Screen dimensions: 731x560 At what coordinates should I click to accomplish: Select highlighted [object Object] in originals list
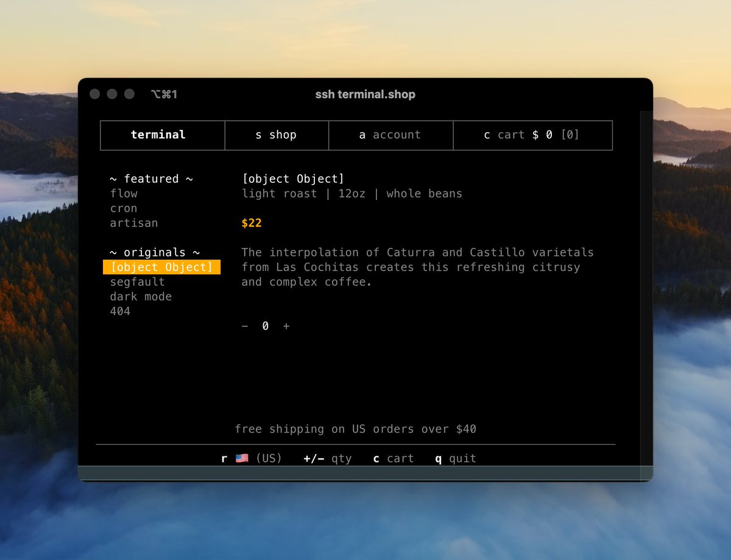click(x=161, y=267)
